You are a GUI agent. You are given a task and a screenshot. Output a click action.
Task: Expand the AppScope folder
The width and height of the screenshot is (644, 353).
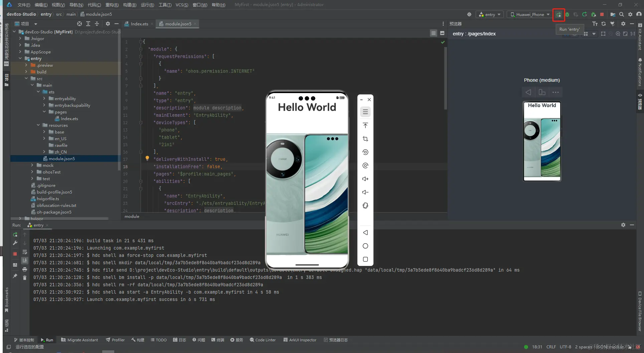(x=20, y=52)
